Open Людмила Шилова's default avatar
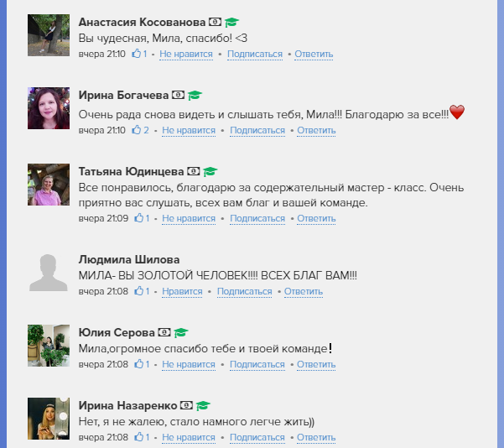Image resolution: width=504 pixels, height=448 pixels. pos(49,273)
